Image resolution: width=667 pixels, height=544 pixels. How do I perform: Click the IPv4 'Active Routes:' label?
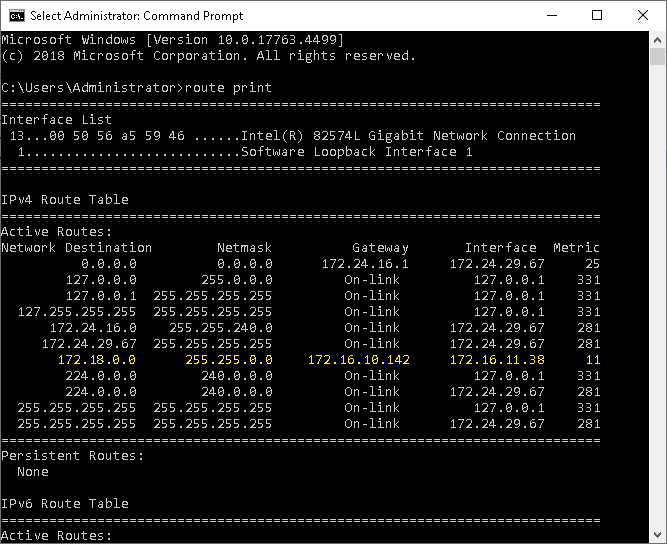pos(57,232)
